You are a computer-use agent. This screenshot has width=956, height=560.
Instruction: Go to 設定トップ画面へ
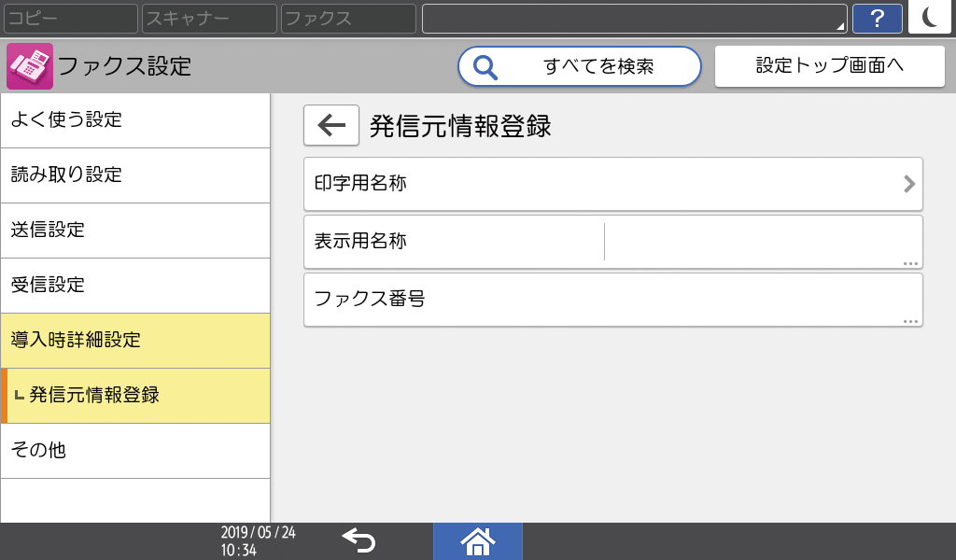tap(829, 65)
